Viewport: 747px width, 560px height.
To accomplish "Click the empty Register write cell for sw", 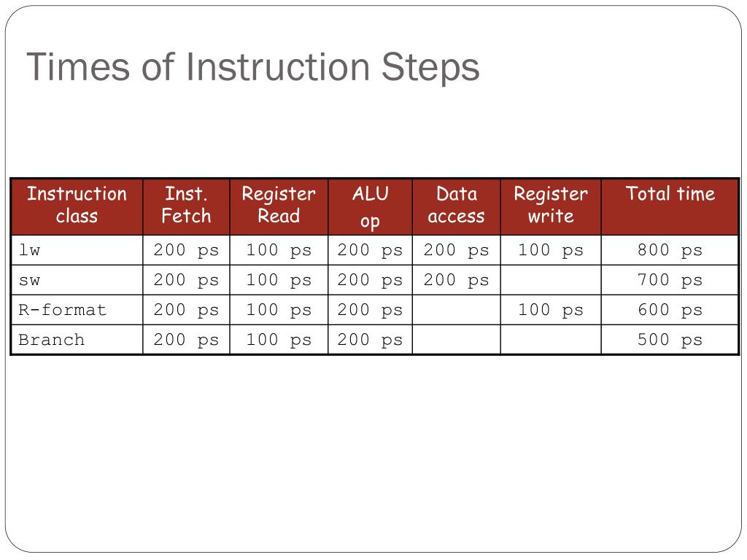I will [x=551, y=280].
